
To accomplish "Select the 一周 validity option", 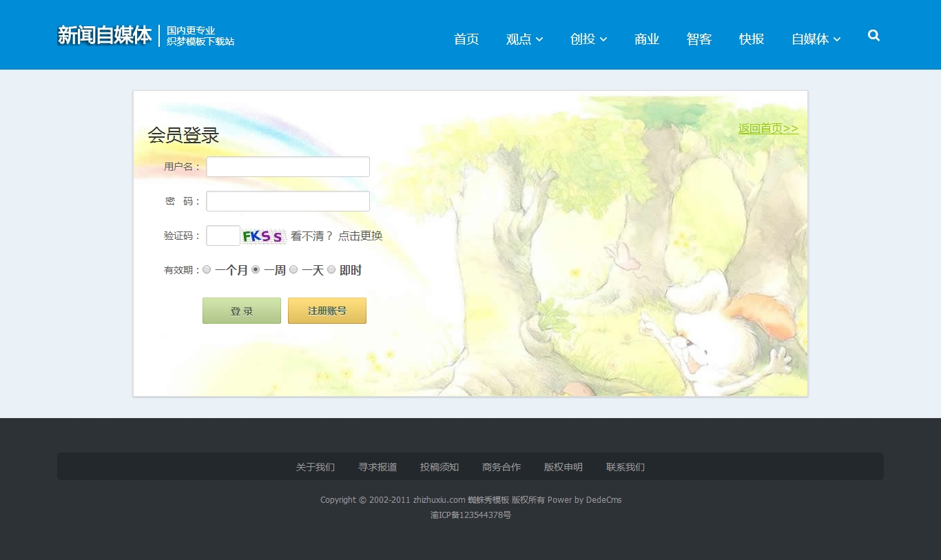I will [x=256, y=270].
